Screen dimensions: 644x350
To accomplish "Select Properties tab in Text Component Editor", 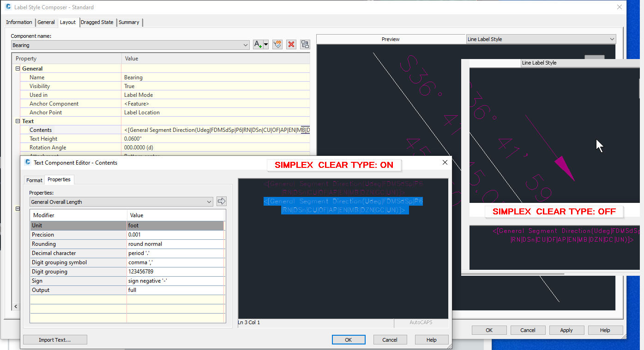I will click(59, 179).
